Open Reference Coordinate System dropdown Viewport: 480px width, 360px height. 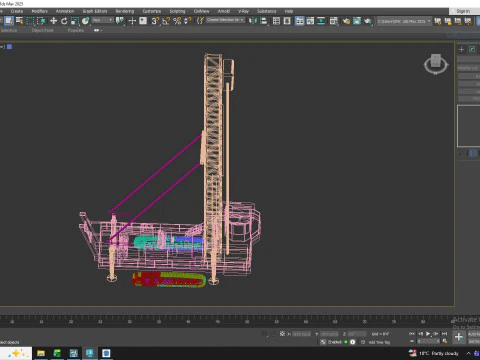tap(102, 21)
